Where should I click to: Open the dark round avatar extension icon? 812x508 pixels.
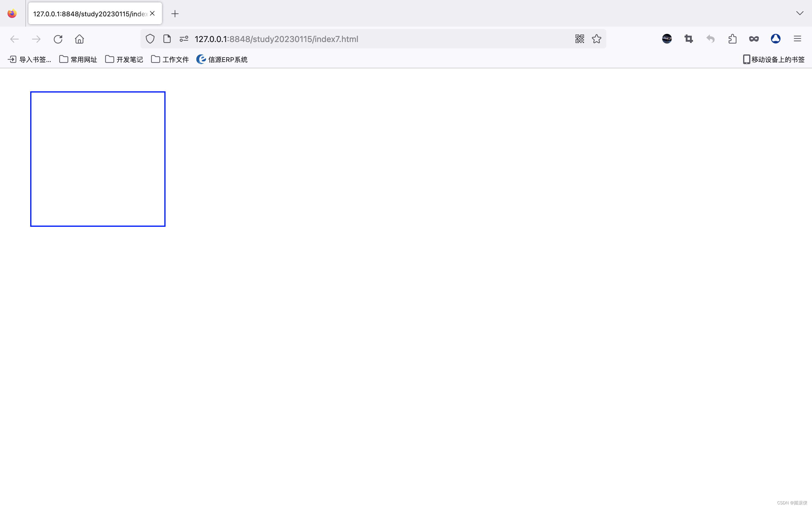667,39
